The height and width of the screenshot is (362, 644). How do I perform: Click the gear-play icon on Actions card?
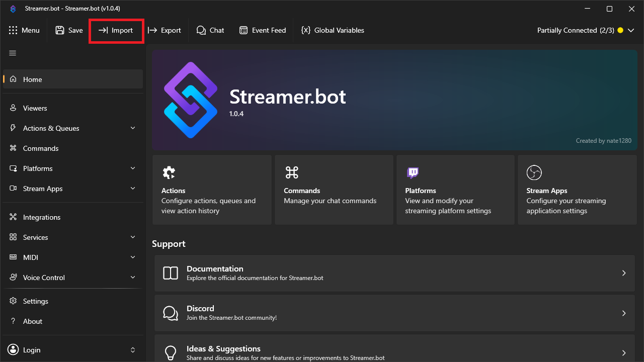[x=169, y=172]
